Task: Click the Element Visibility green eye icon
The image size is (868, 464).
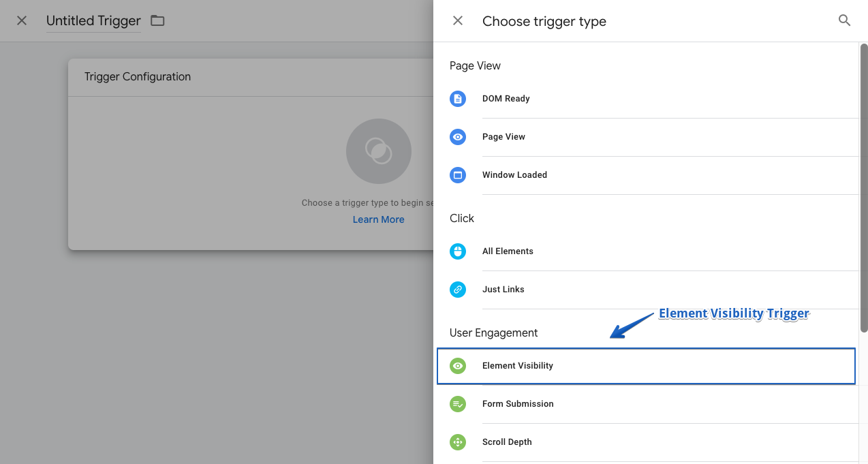Action: pyautogui.click(x=458, y=366)
